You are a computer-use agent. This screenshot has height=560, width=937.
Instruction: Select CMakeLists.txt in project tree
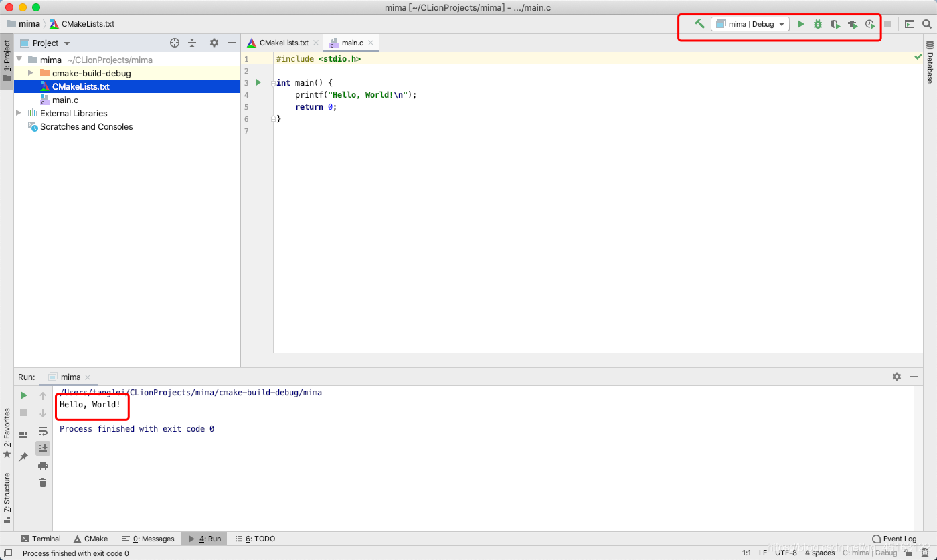(127, 86)
